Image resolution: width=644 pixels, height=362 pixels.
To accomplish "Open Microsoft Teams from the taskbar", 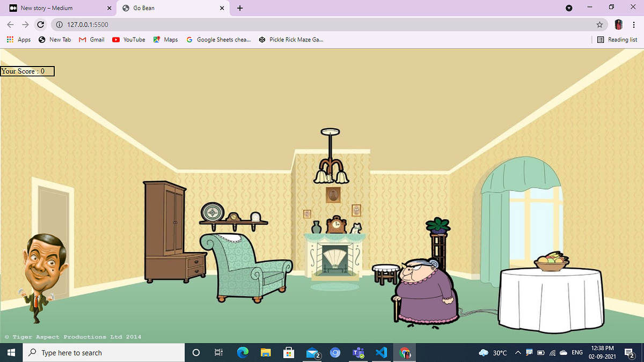I will (x=358, y=352).
